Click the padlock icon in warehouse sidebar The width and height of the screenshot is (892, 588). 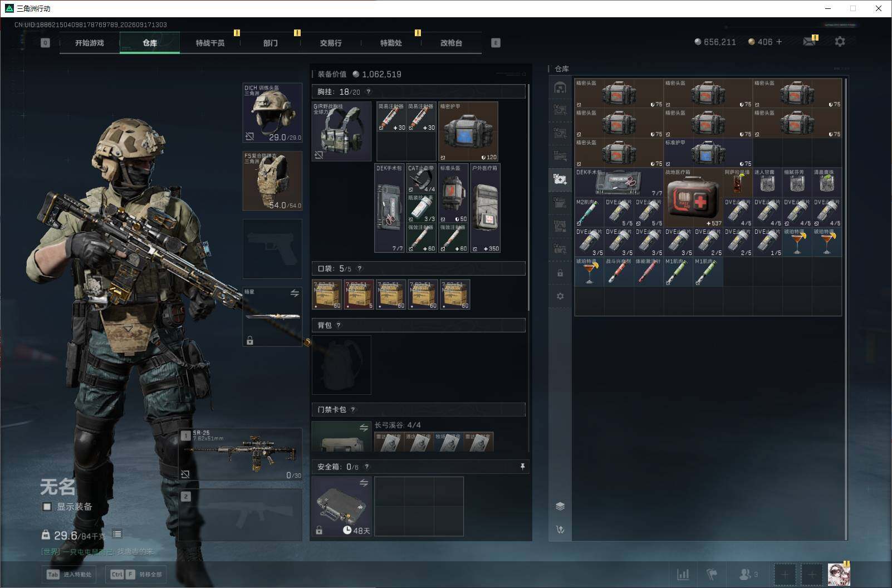(560, 273)
